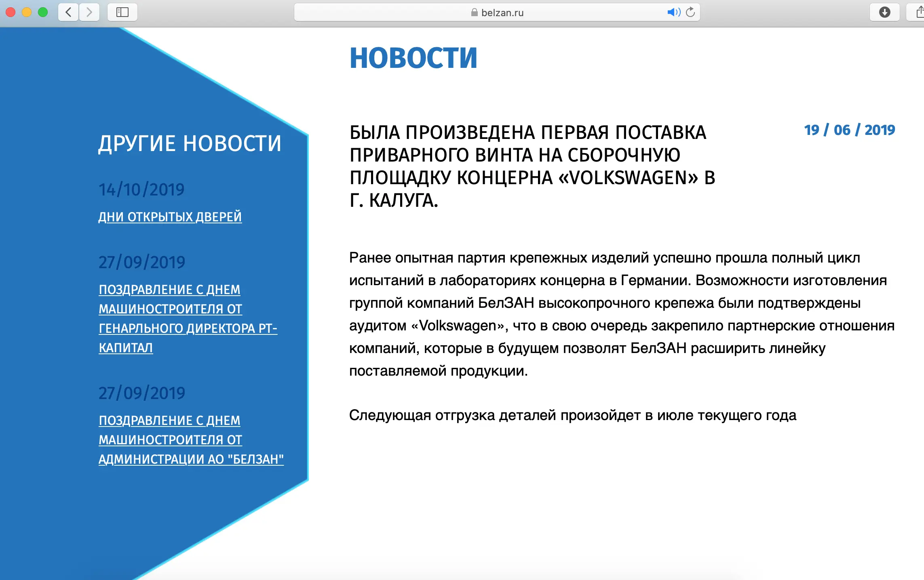Click the 14/10/2019 date in sidebar
Screen dimensions: 924x580
point(141,189)
